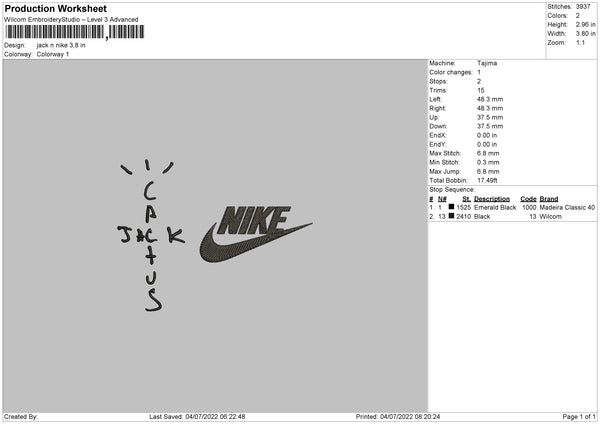This screenshot has width=600, height=424.
Task: Click the barcode below the worksheet title
Action: 74,32
